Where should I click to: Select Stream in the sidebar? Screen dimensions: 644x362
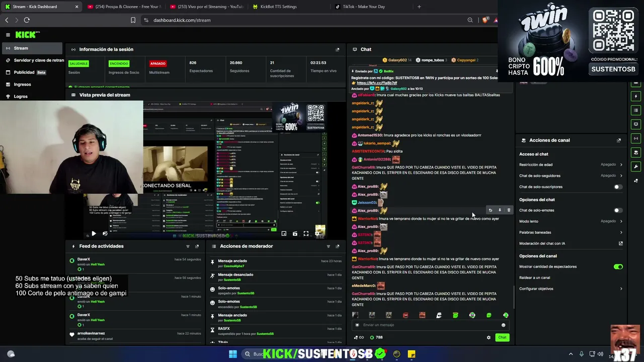point(32,48)
